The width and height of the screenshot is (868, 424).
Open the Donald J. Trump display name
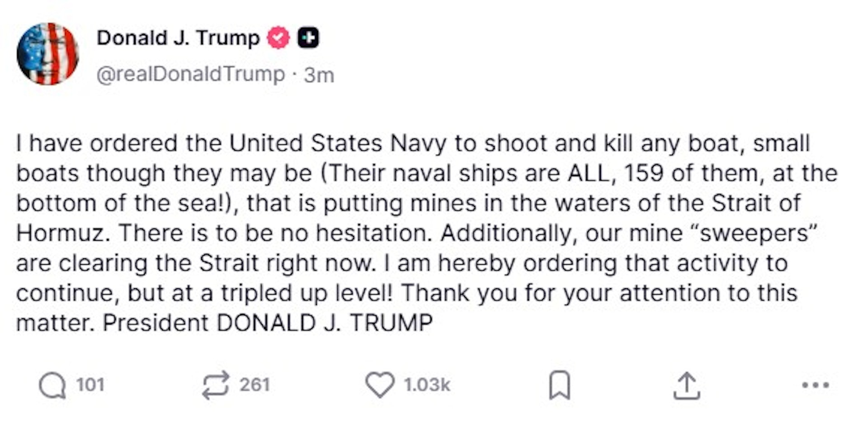click(178, 38)
